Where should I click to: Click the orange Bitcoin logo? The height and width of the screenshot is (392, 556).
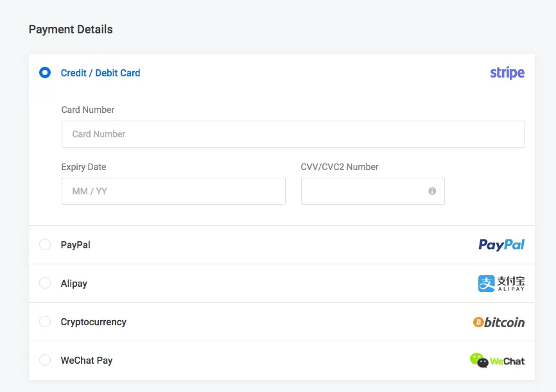coord(498,322)
